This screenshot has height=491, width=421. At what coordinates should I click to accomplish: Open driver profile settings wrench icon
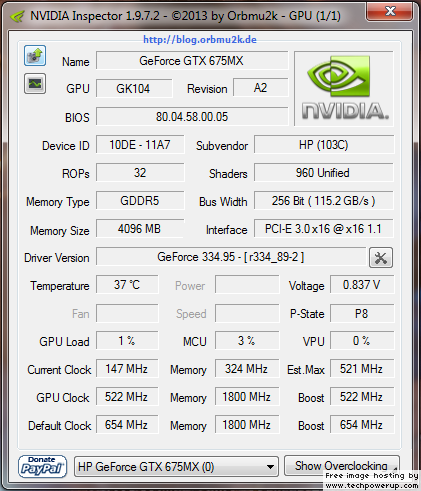[381, 257]
